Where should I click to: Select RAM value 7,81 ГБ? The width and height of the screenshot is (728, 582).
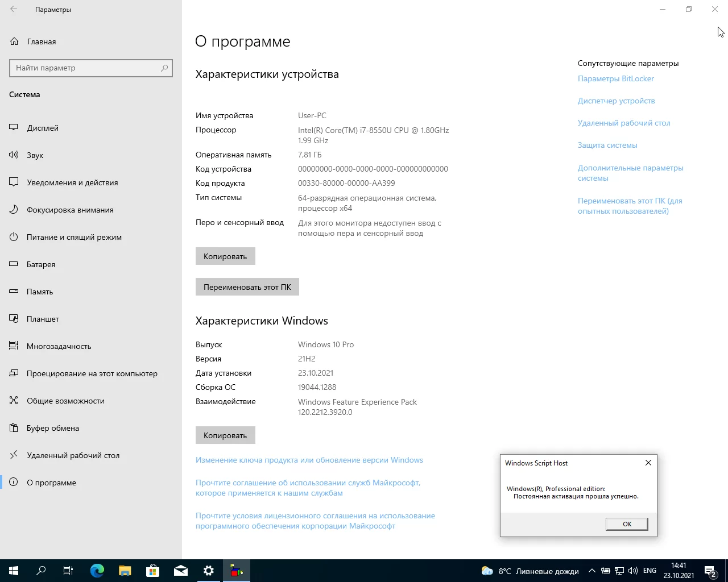[310, 155]
